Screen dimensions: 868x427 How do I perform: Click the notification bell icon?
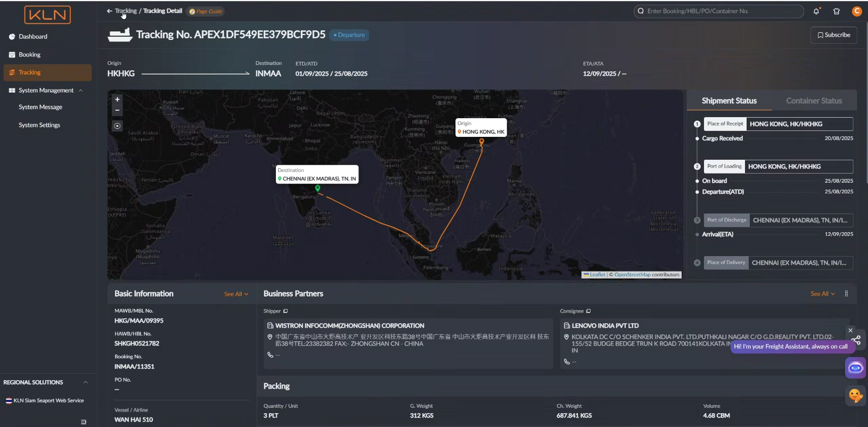click(816, 11)
